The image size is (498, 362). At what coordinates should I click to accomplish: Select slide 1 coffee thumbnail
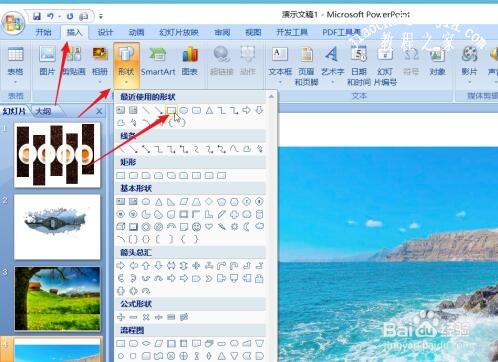point(57,155)
